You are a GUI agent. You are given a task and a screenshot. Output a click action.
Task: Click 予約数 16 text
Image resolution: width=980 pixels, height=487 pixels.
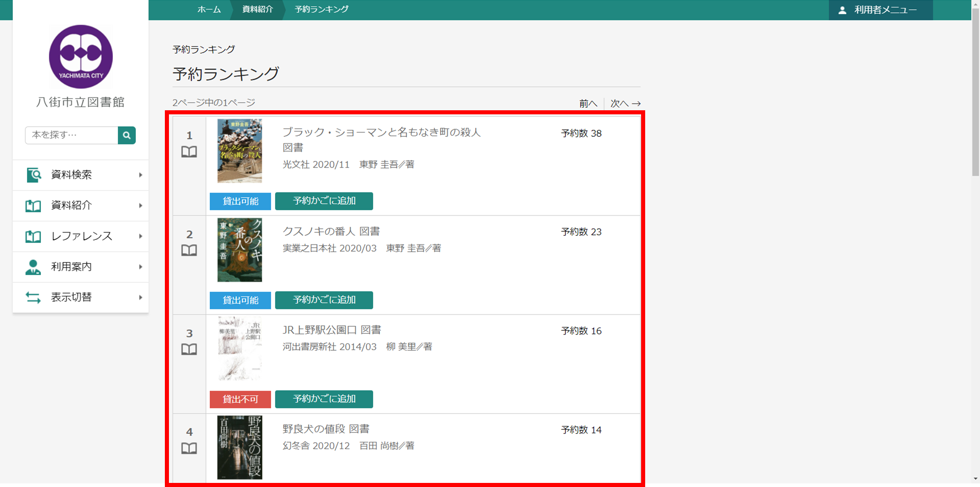581,331
